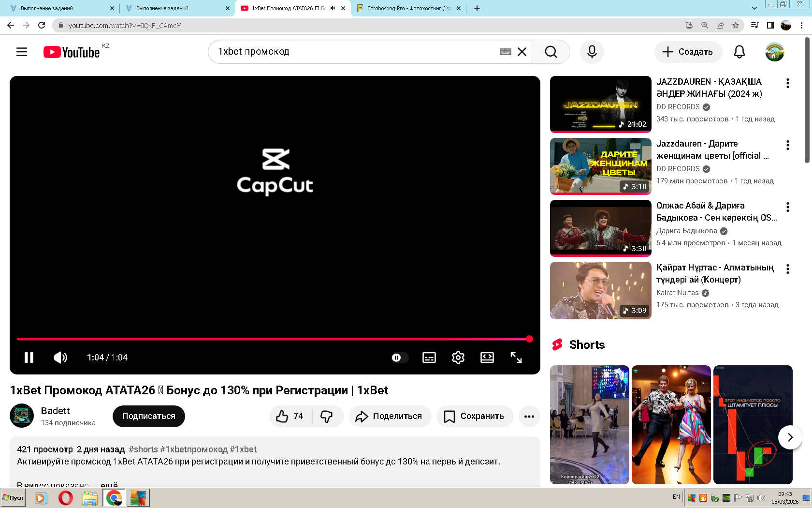Click Создать create button

click(688, 52)
